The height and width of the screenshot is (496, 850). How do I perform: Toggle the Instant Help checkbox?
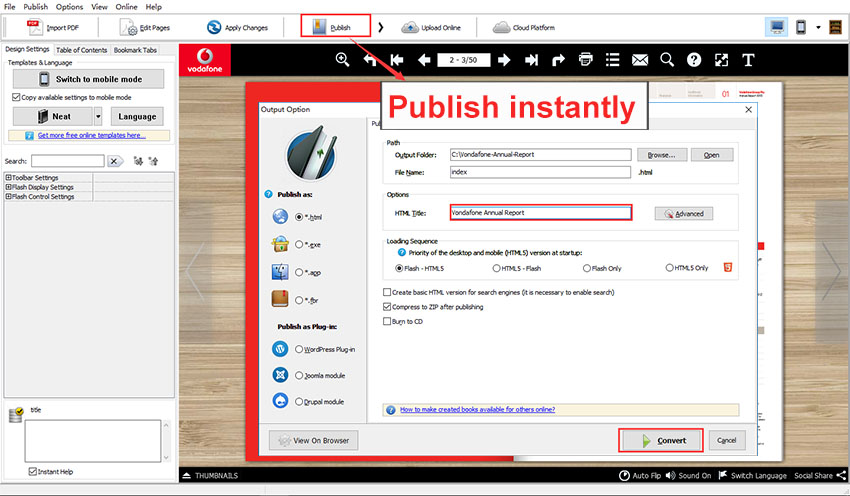click(x=33, y=472)
